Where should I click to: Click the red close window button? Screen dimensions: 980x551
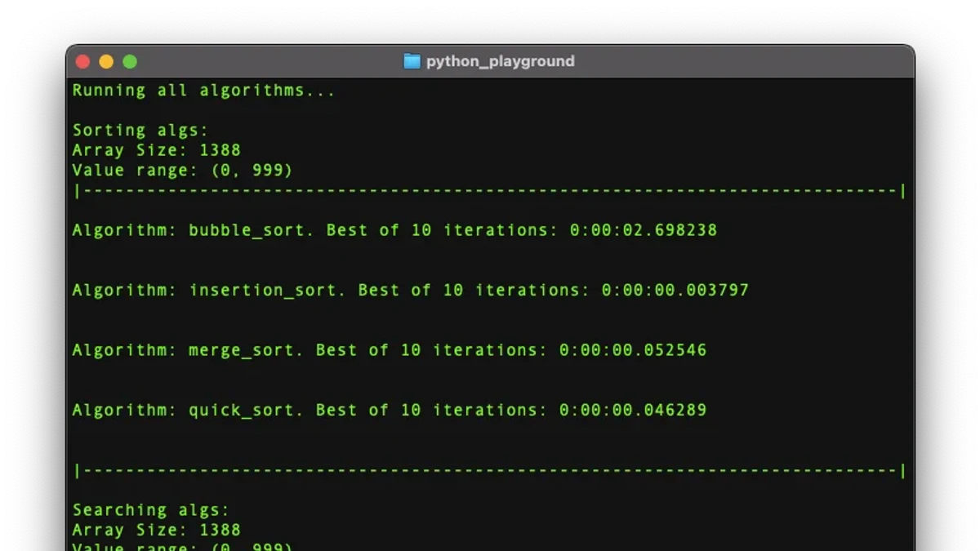pyautogui.click(x=82, y=62)
